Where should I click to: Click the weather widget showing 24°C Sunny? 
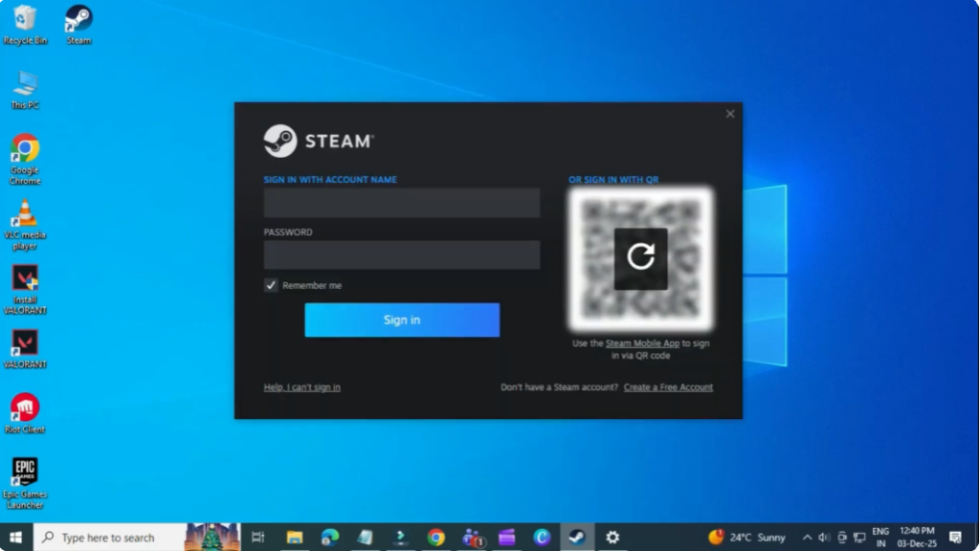(745, 538)
